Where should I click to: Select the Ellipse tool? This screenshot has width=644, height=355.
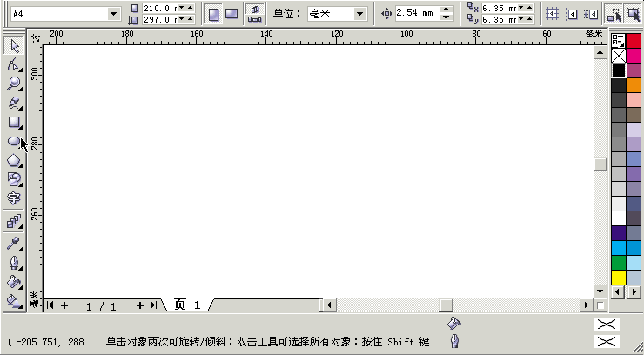point(14,141)
